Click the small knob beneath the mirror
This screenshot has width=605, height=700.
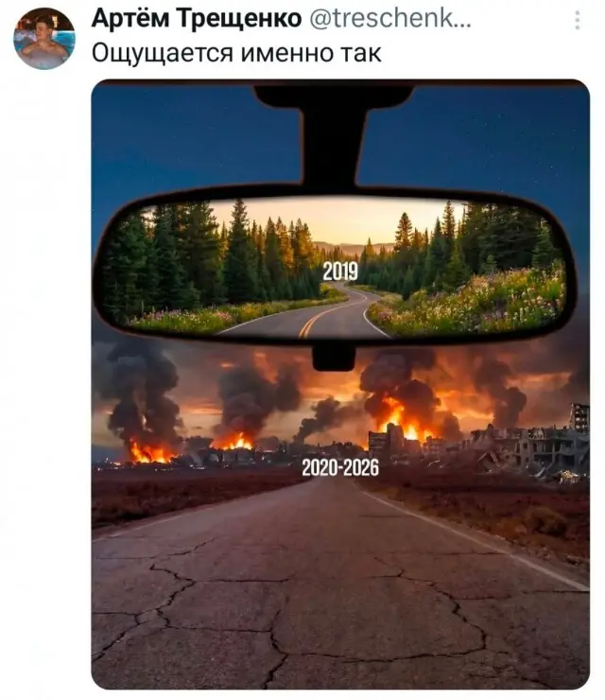334,358
